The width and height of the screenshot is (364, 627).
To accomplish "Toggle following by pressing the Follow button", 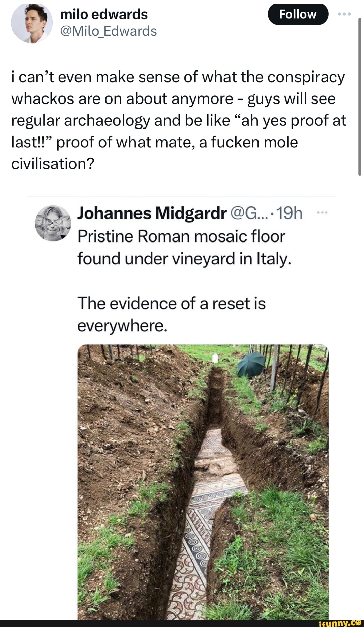I will [x=298, y=14].
